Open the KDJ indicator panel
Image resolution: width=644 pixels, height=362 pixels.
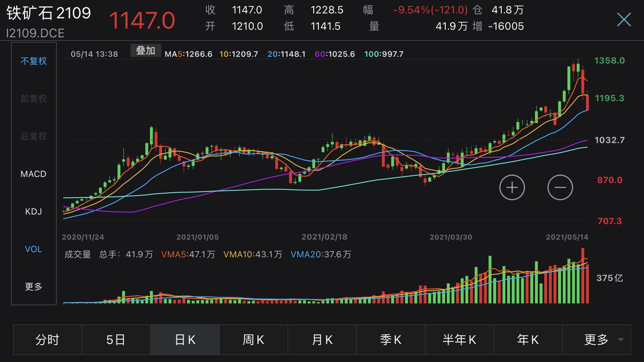pos(33,212)
